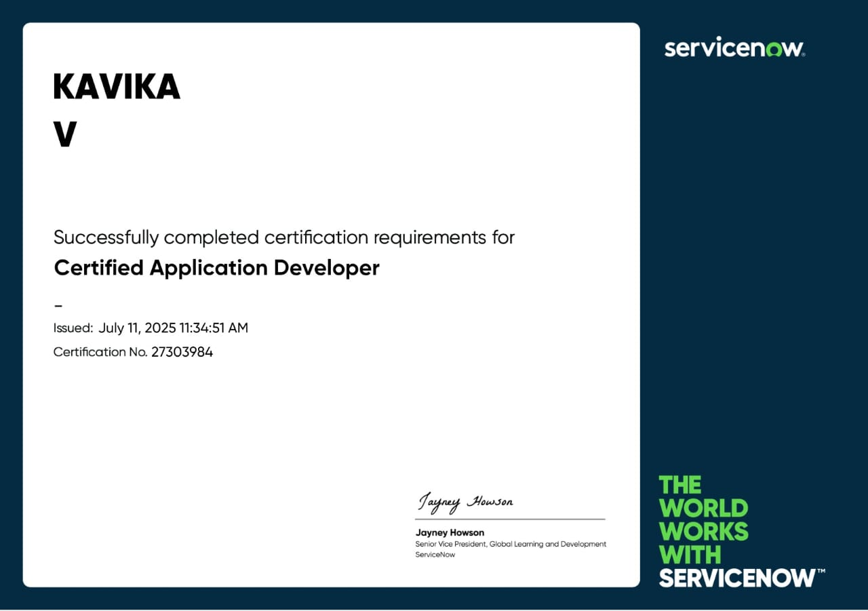Screen dimensions: 868x611
Task: Click the green word 'WORLD' in slogan
Action: coord(703,509)
